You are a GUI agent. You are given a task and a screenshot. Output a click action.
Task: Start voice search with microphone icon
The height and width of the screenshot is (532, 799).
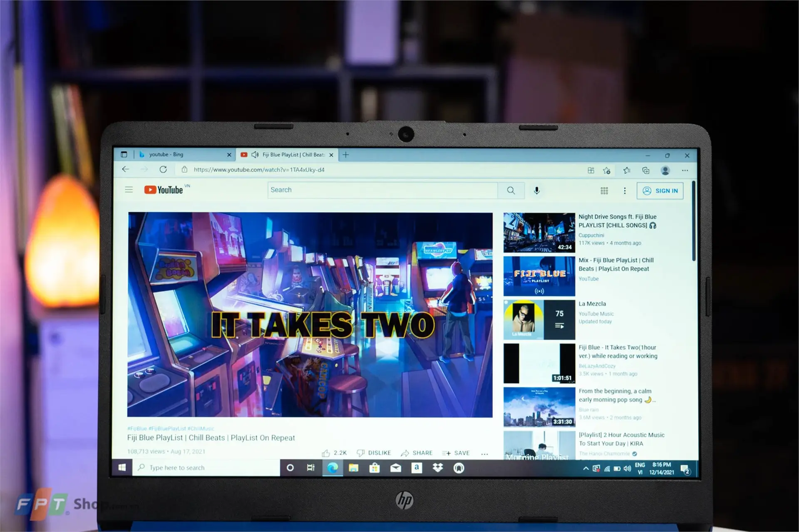coord(537,191)
